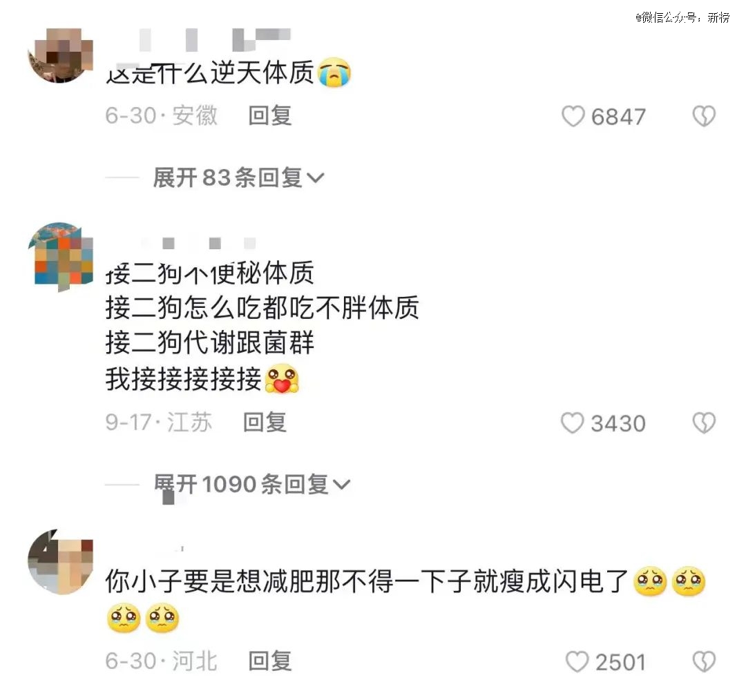Open the first commenter's avatar
Image resolution: width=746 pixels, height=700 pixels.
coord(60,55)
